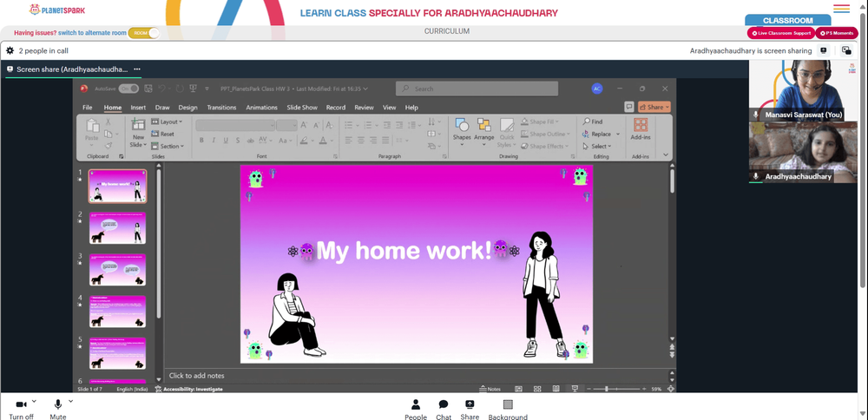Viewport: 868px width, 420px height.
Task: Open the settings gear beside people in call
Action: [10, 50]
